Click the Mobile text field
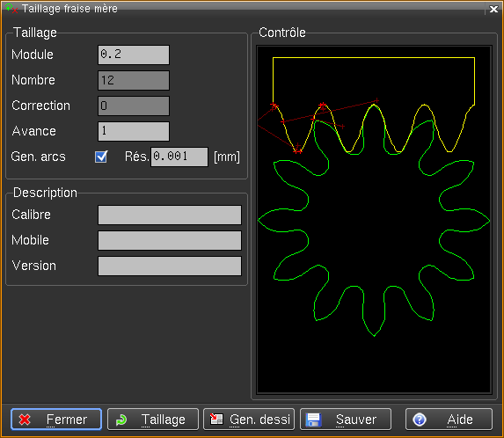This screenshot has width=504, height=438. 170,240
